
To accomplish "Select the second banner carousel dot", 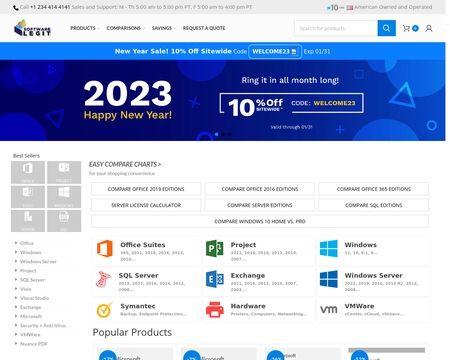I will click(223, 134).
